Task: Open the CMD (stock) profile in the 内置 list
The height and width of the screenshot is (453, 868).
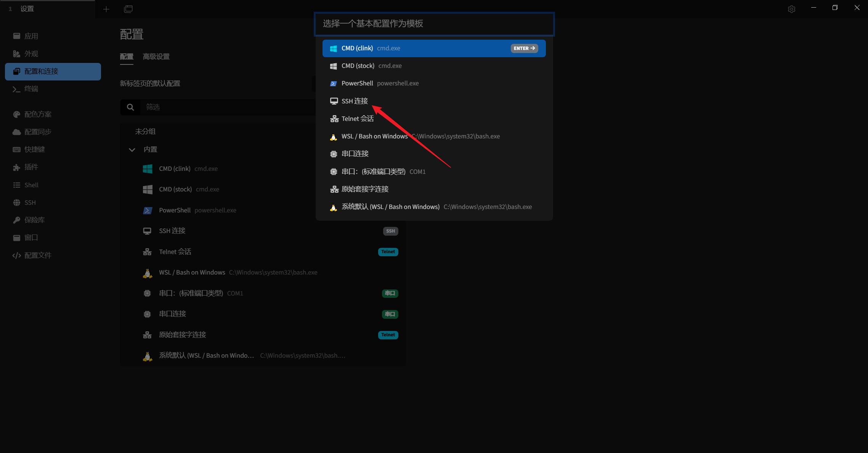Action: (263, 190)
